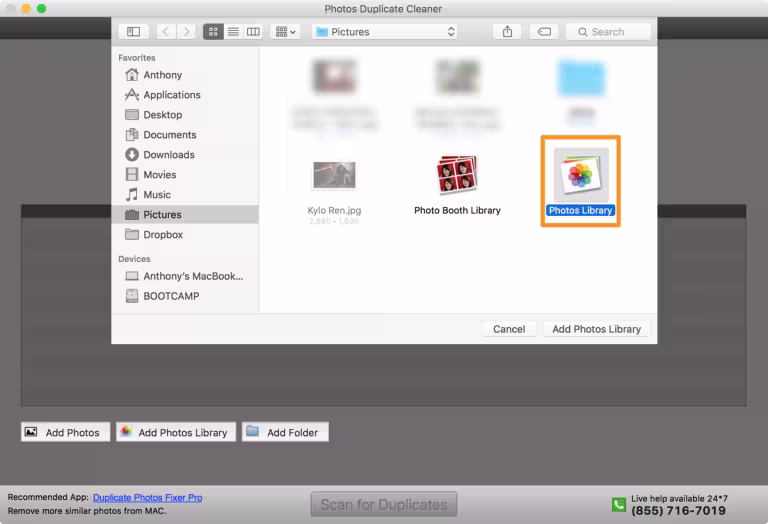Select Pictures in sidebar
768x524 pixels.
click(185, 214)
